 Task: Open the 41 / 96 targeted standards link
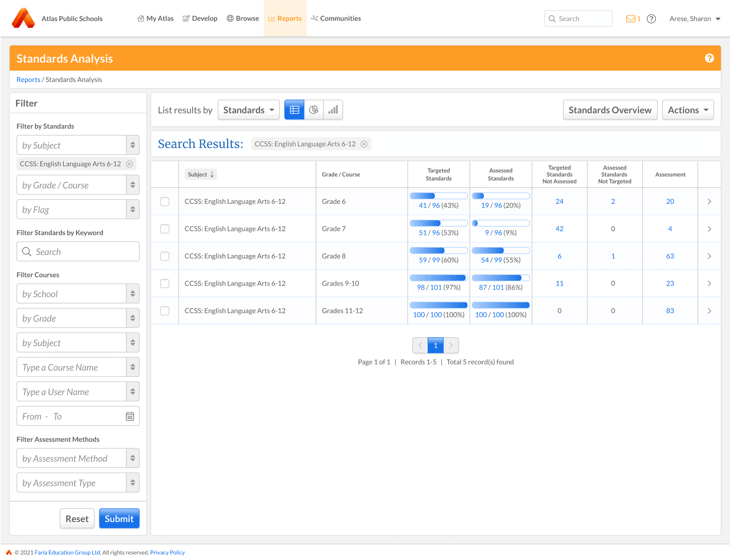coord(429,205)
